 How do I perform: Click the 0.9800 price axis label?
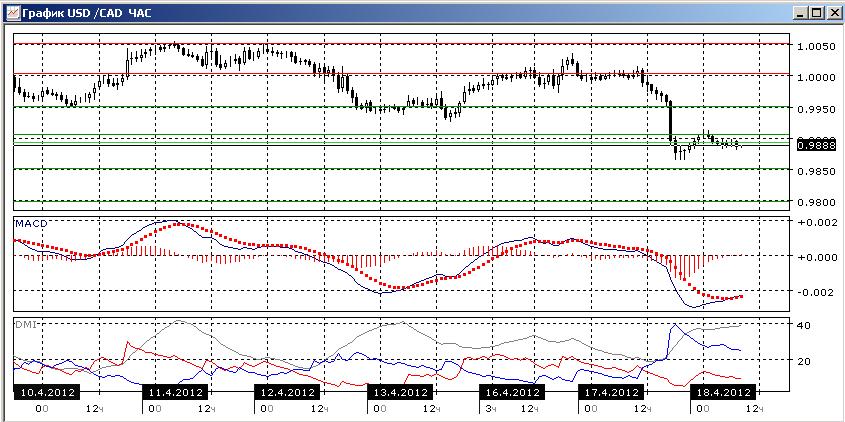click(816, 202)
